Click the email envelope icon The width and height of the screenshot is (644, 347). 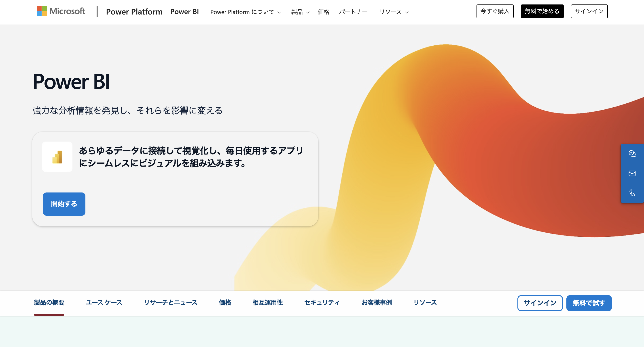[632, 173]
